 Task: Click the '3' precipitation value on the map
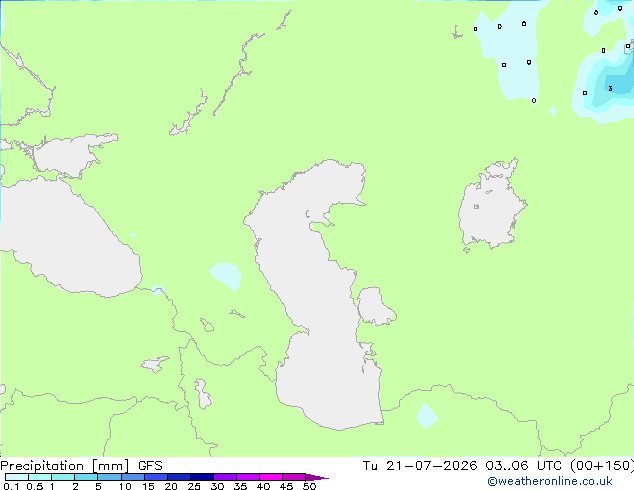(610, 89)
